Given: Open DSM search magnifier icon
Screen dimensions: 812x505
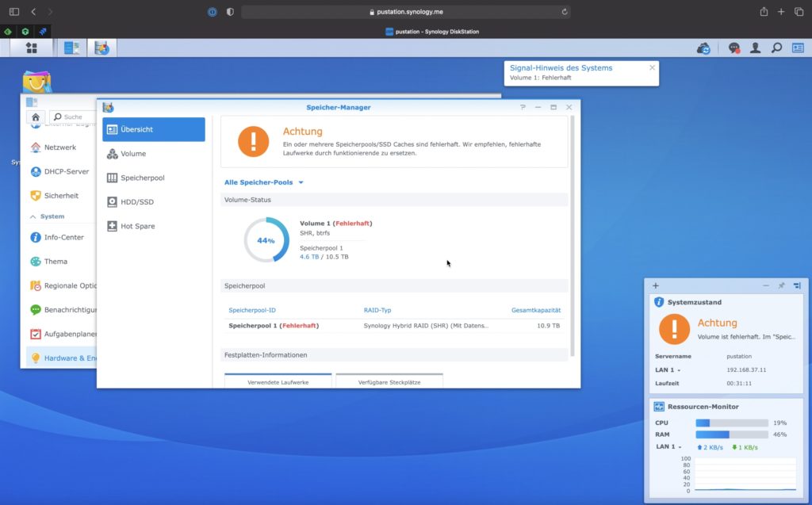Looking at the screenshot, I should [777, 48].
